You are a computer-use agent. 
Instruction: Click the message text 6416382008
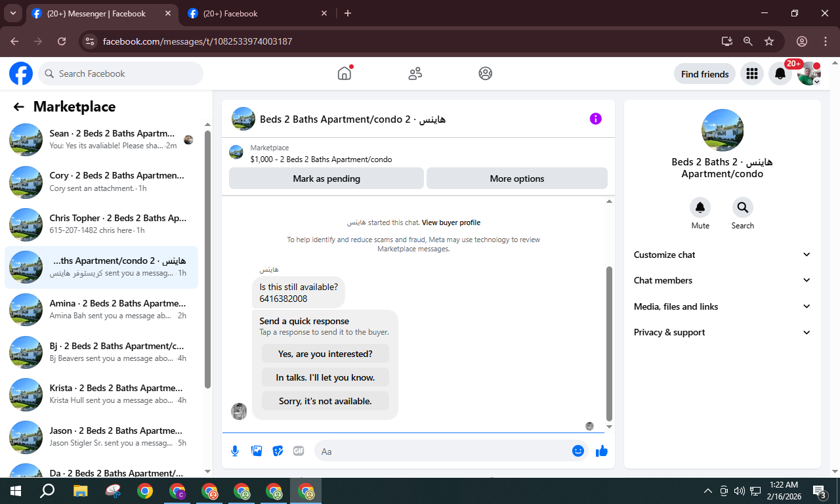pyautogui.click(x=283, y=299)
